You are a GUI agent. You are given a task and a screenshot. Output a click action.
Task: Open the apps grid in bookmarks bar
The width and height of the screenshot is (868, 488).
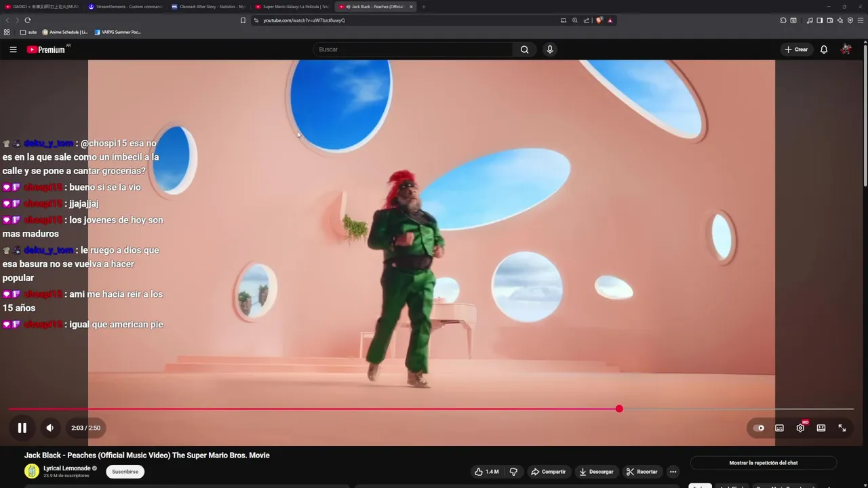pyautogui.click(x=7, y=32)
